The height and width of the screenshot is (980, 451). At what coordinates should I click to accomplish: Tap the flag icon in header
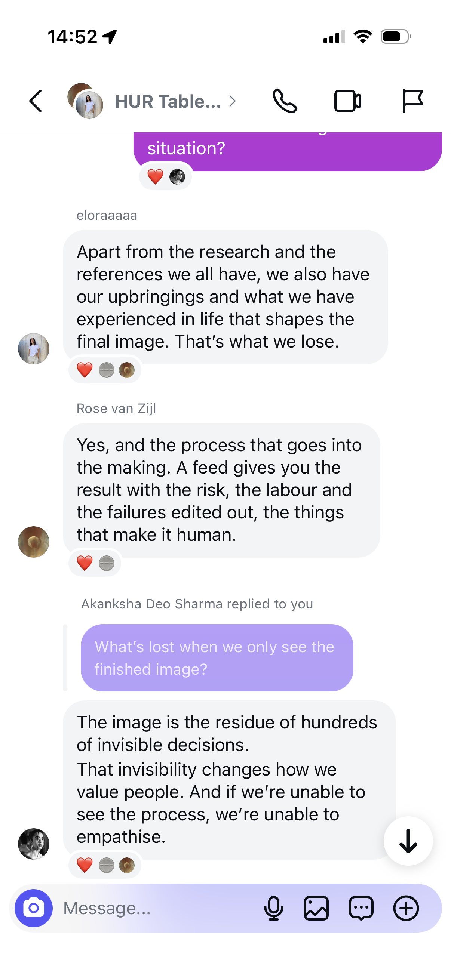tap(412, 101)
